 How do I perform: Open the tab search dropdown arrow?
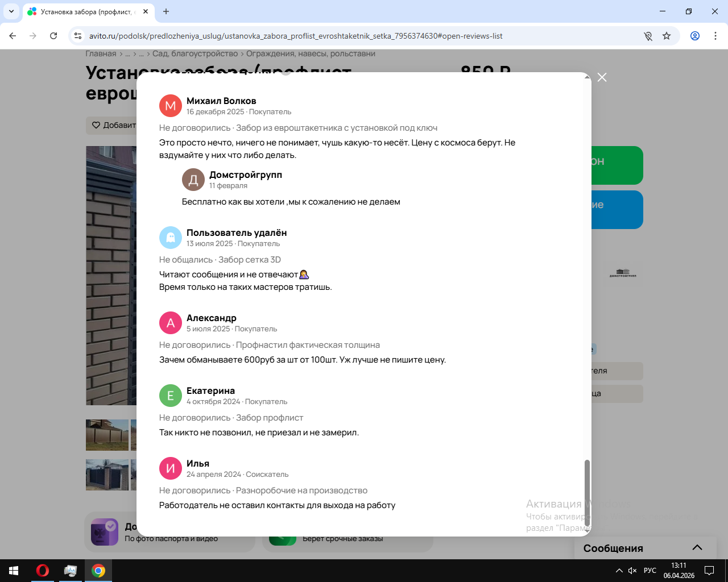click(x=11, y=11)
